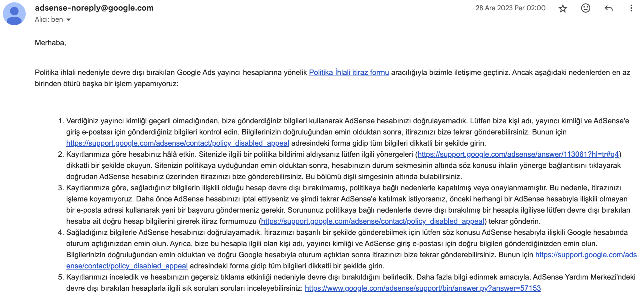The width and height of the screenshot is (644, 305).
Task: Follow the appeal link at end of item 4's third line
Action: [x=586, y=255]
